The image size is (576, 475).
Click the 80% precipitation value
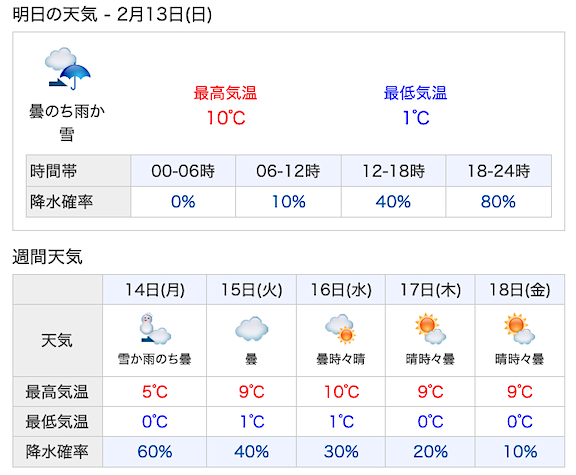[498, 202]
